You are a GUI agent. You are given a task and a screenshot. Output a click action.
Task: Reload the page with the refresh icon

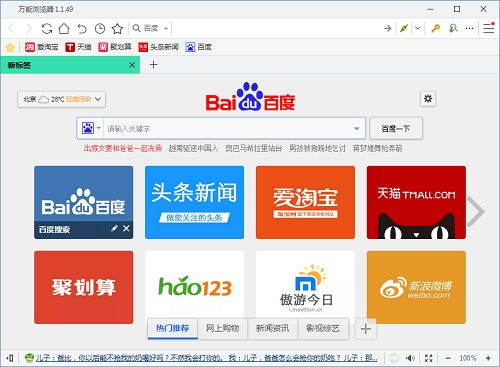tap(47, 29)
